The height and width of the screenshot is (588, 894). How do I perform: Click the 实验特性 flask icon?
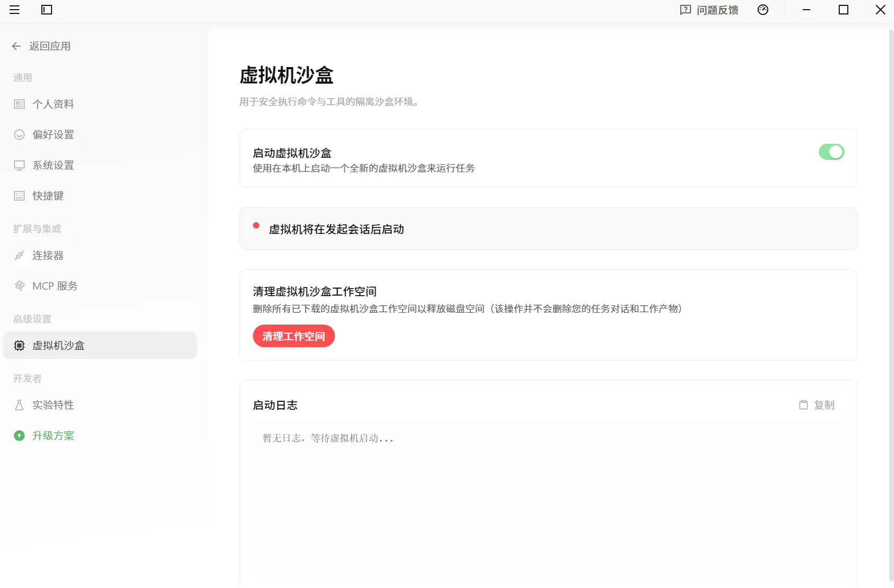point(19,405)
